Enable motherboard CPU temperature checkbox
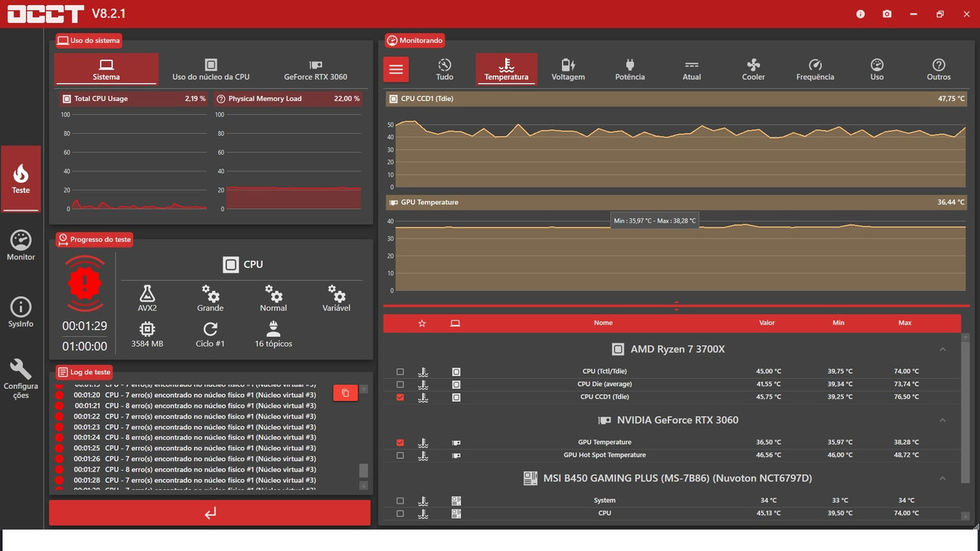The height and width of the screenshot is (551, 980). [x=400, y=514]
